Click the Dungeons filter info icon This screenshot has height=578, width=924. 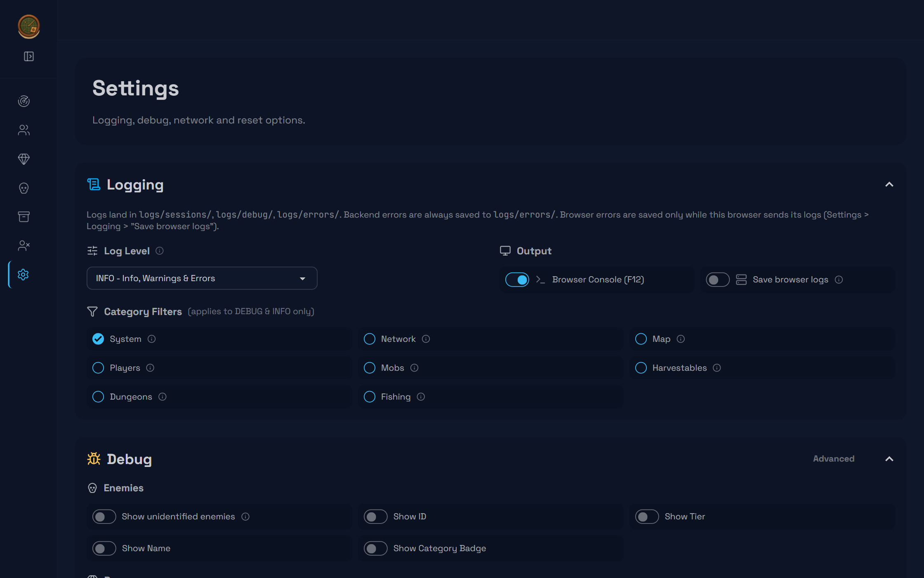163,397
